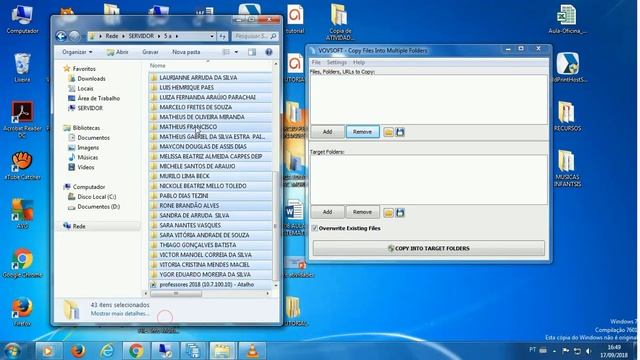The height and width of the screenshot is (360, 640).
Task: Open VLC media player from the taskbar
Action: 252,351
